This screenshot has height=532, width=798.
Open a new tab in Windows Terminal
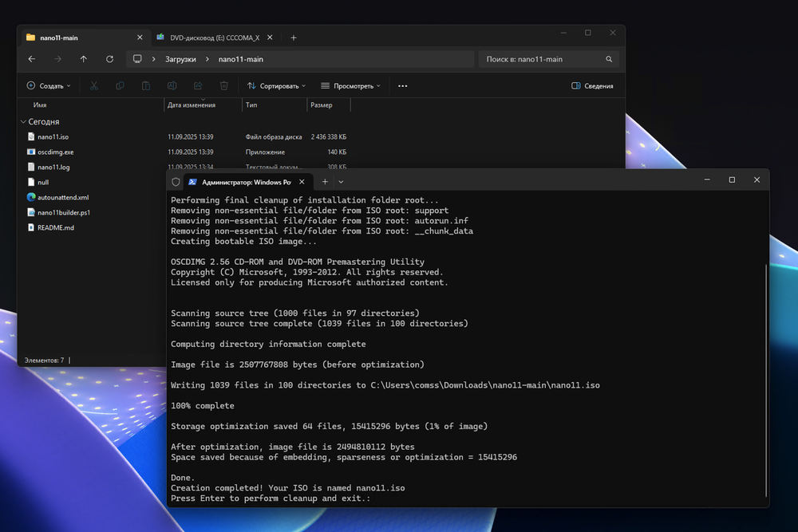coord(325,182)
